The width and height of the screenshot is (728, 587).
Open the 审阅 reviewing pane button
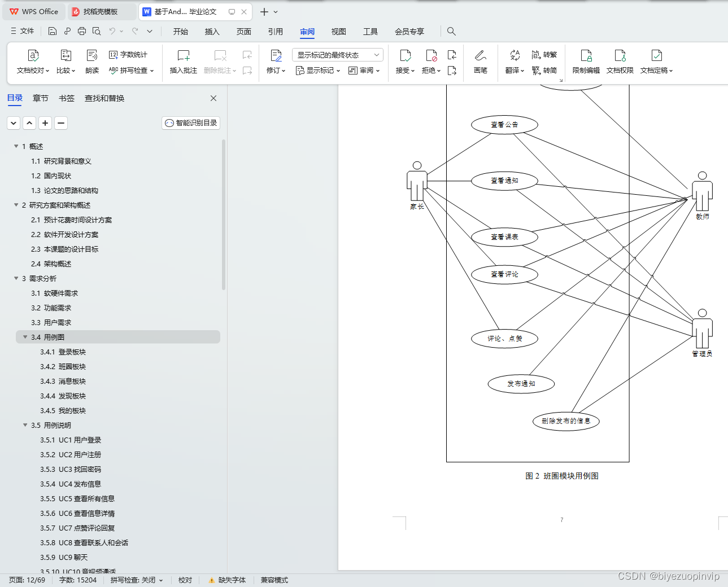click(364, 71)
